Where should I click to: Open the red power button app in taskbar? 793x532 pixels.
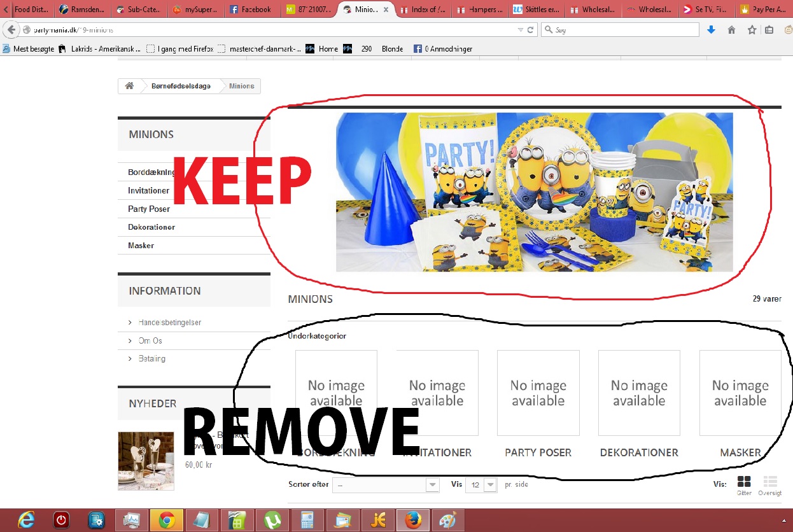pyautogui.click(x=61, y=520)
